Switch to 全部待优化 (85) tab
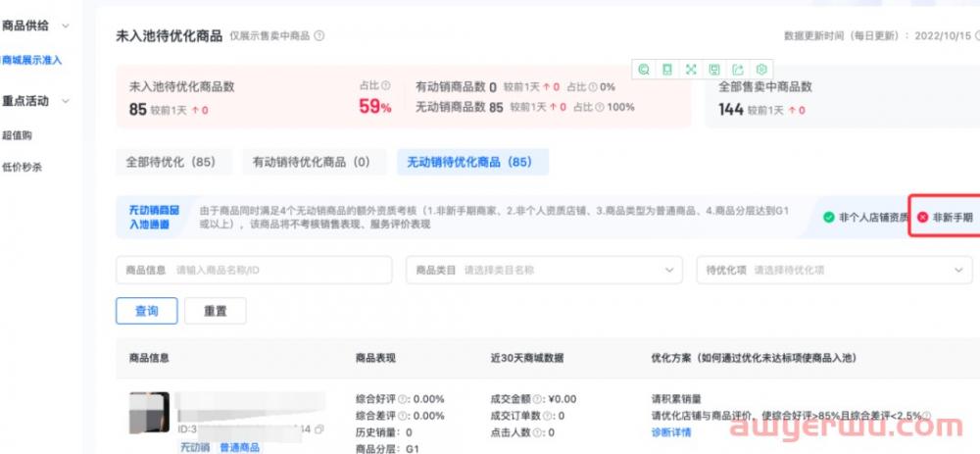This screenshot has height=454, width=980. (170, 162)
